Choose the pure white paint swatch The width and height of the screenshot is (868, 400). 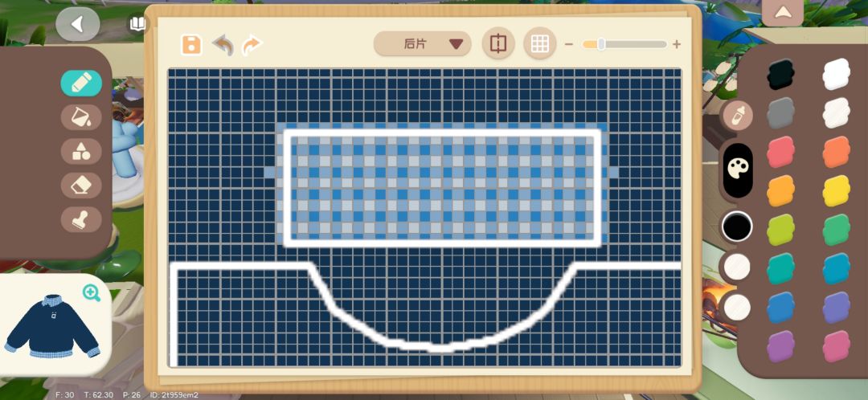coord(836,74)
